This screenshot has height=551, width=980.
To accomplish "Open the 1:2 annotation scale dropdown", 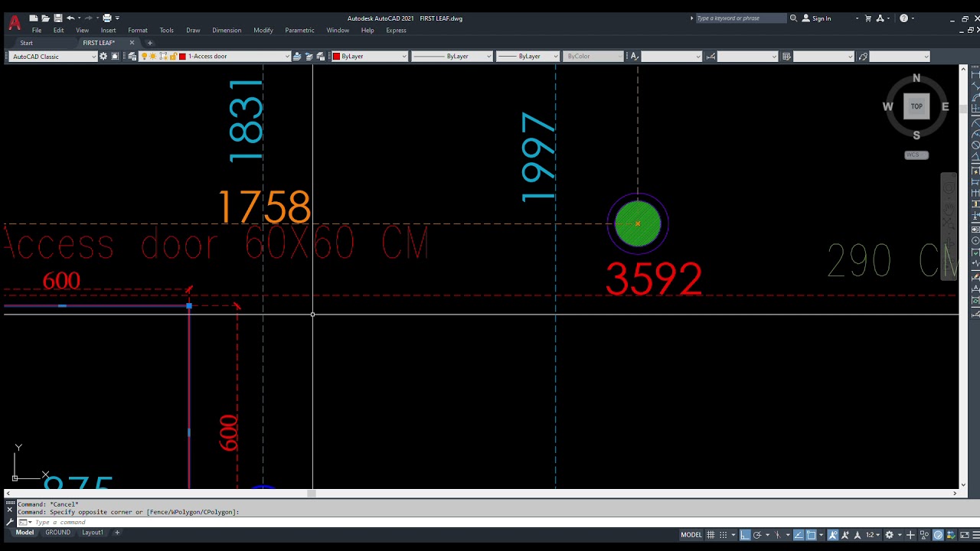I will [x=873, y=535].
